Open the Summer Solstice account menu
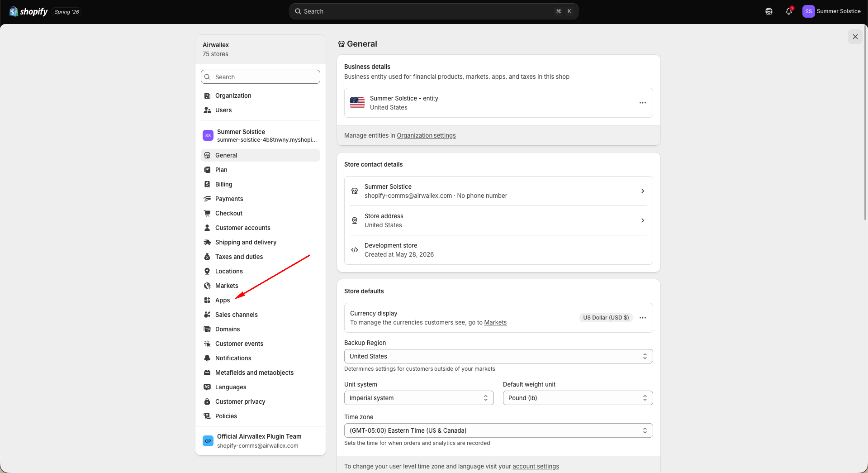 click(x=831, y=11)
